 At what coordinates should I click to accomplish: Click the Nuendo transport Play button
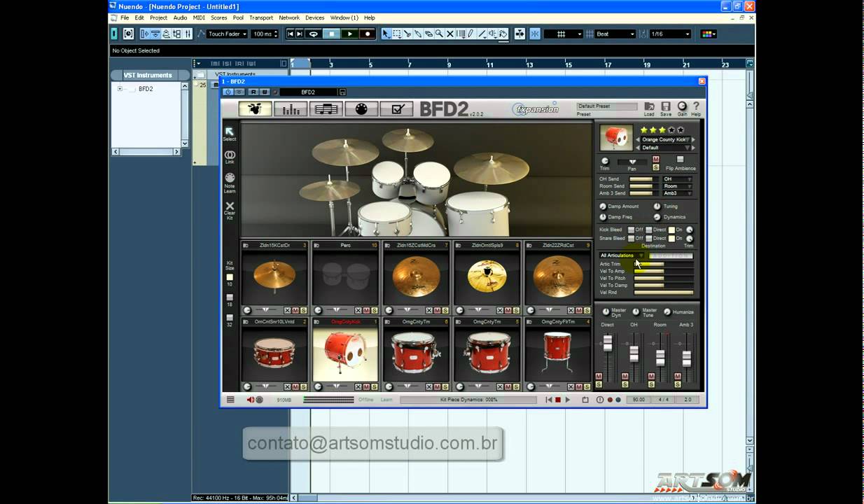[x=349, y=34]
